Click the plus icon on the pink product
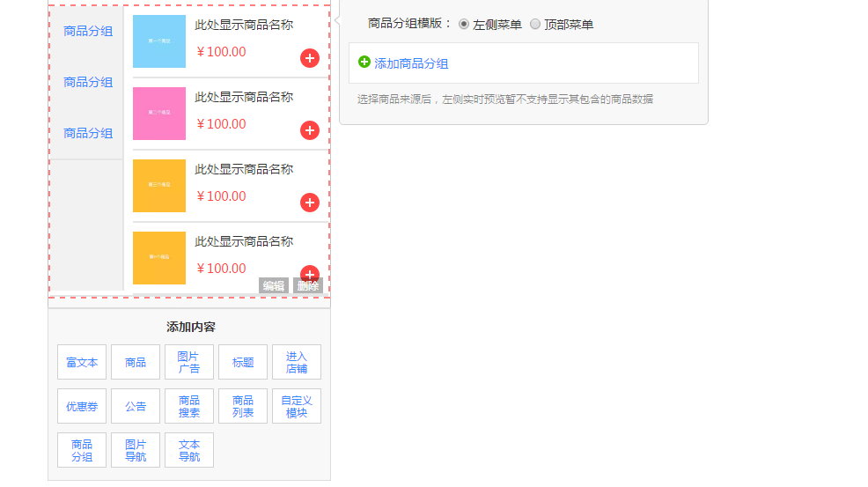This screenshot has height=487, width=868. click(x=310, y=130)
